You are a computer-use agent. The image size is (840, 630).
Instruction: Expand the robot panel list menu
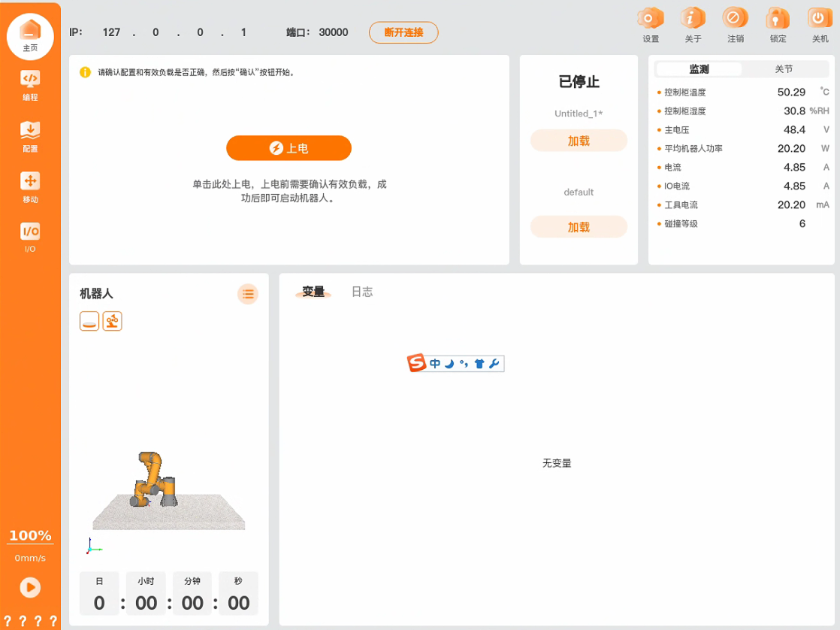click(x=248, y=294)
